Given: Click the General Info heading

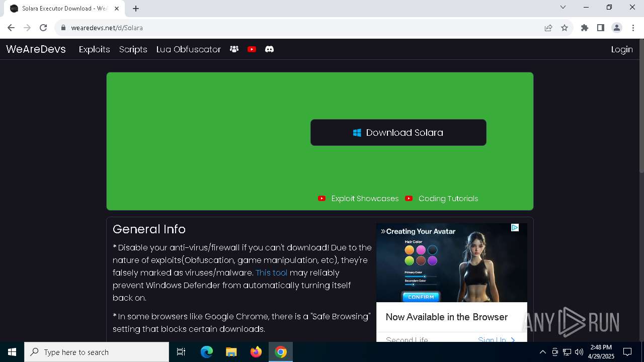Looking at the screenshot, I should coord(149,229).
